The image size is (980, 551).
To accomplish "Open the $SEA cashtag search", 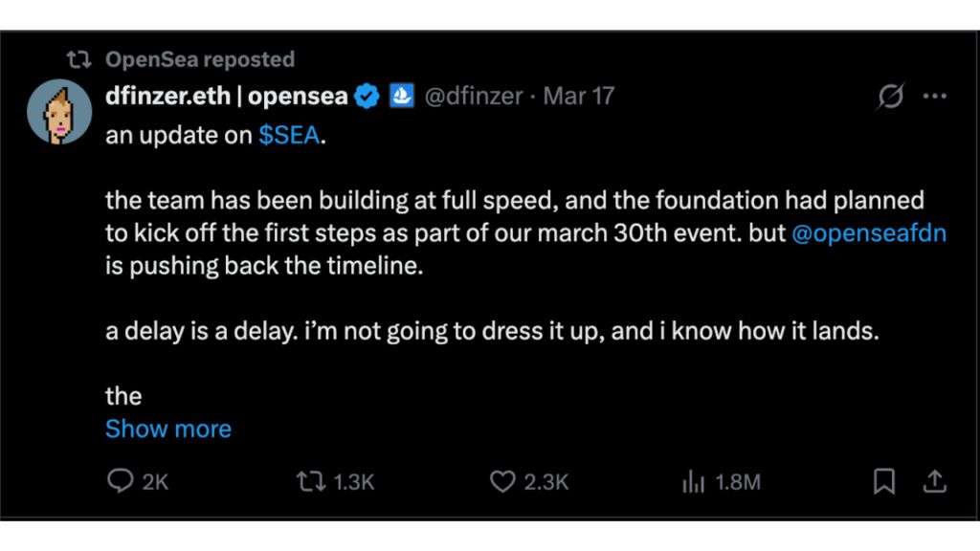I will click(x=290, y=135).
